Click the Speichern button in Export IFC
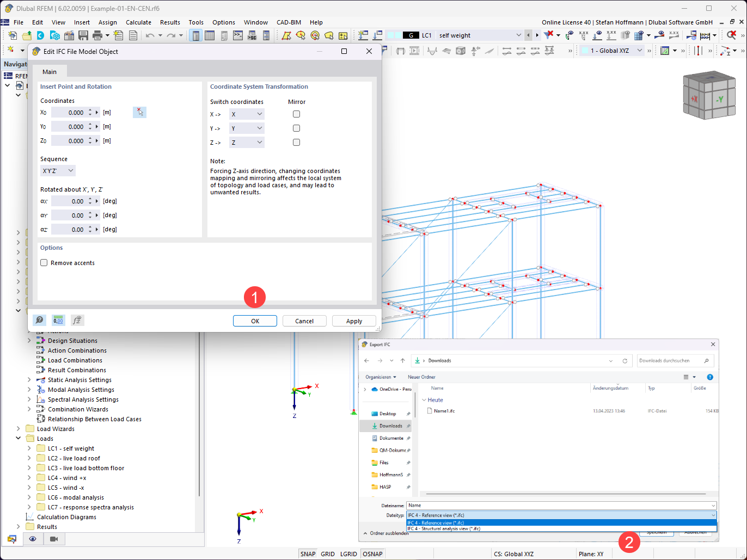 [x=656, y=532]
